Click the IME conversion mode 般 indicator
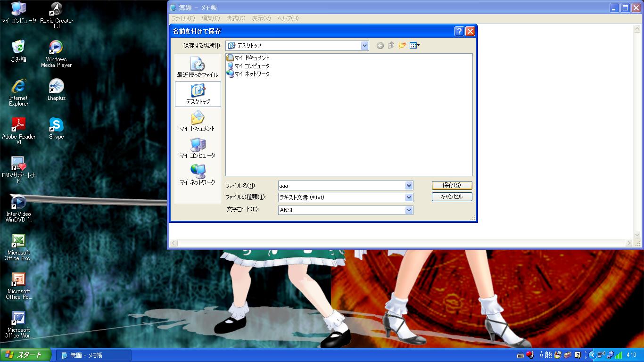This screenshot has width=644, height=362. pos(549,355)
